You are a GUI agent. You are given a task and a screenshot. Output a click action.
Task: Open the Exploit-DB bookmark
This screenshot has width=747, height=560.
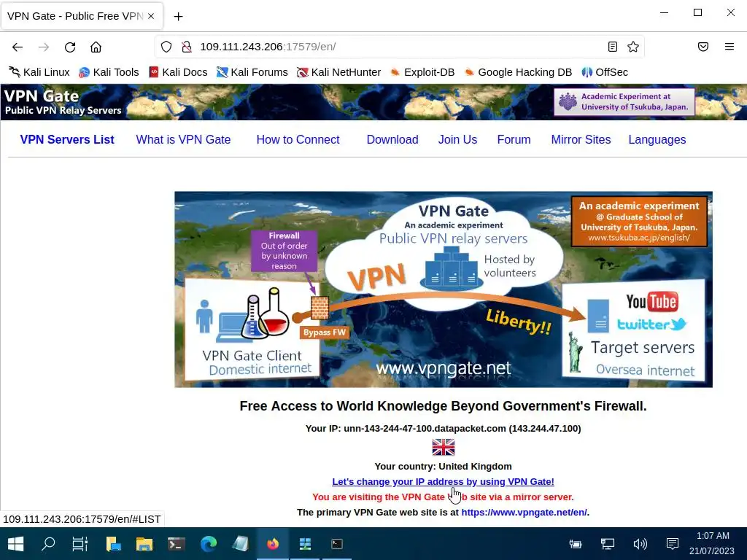[422, 72]
